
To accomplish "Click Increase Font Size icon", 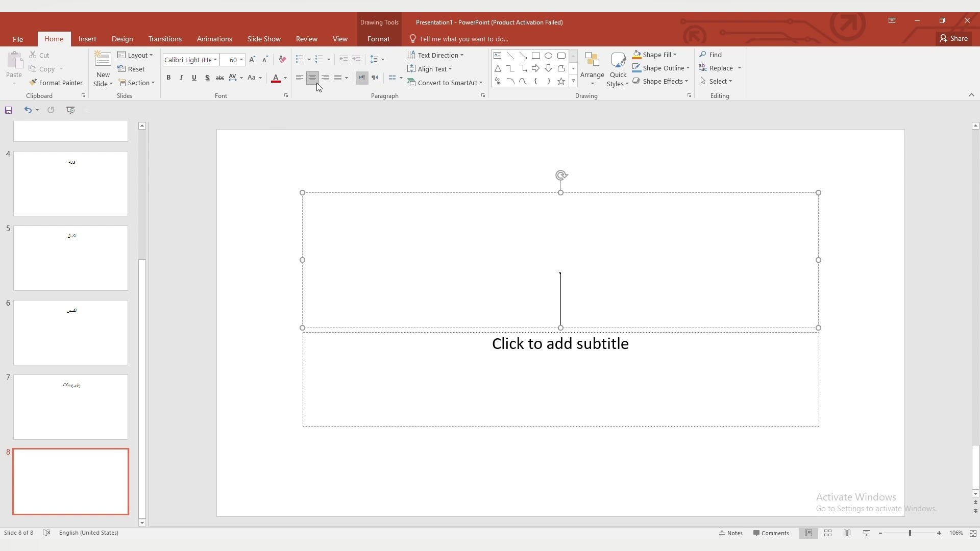I will coord(252,60).
